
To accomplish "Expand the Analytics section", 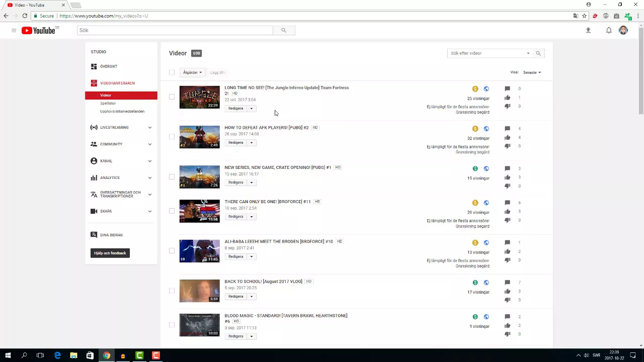I will (149, 178).
